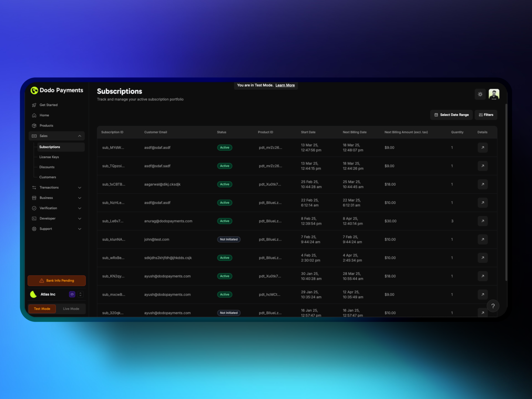Click the Customer Email column header
Image resolution: width=532 pixels, height=399 pixels.
tap(156, 132)
